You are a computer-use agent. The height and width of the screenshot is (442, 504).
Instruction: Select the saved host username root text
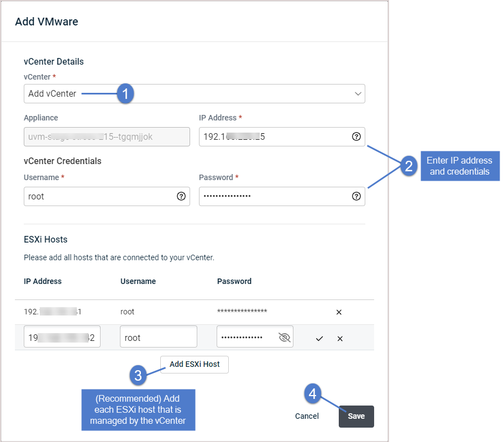tap(127, 312)
